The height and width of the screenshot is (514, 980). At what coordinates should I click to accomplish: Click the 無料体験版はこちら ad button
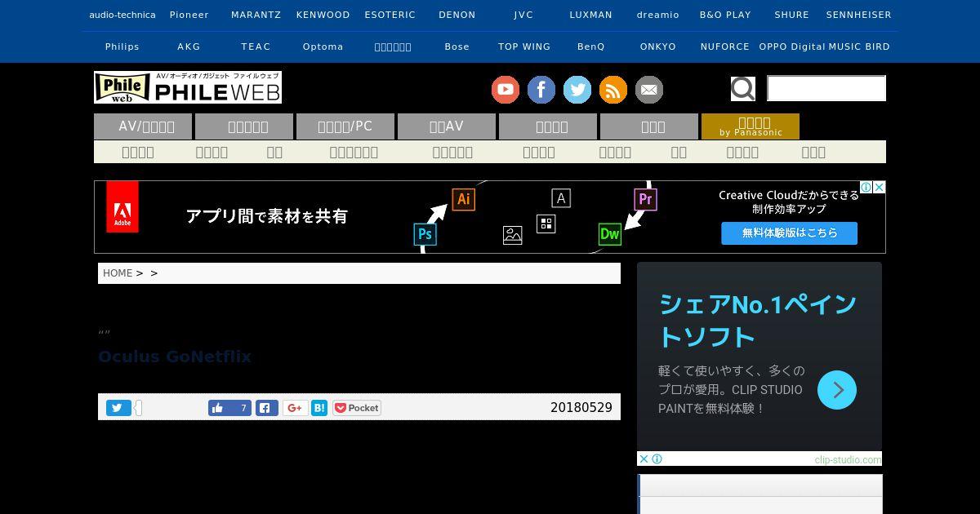pyautogui.click(x=789, y=233)
